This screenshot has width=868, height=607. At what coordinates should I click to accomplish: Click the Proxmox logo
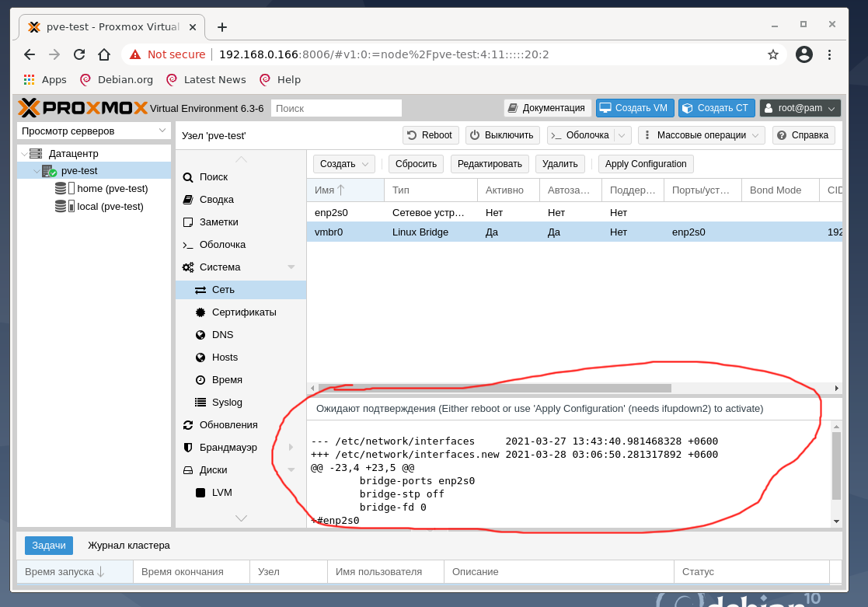(x=83, y=107)
